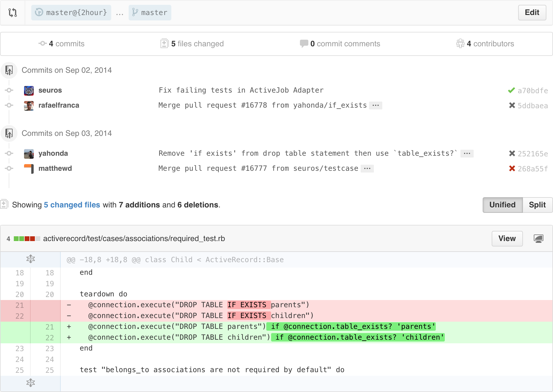Open yahonda user profile link
This screenshot has width=553, height=392.
(x=53, y=153)
